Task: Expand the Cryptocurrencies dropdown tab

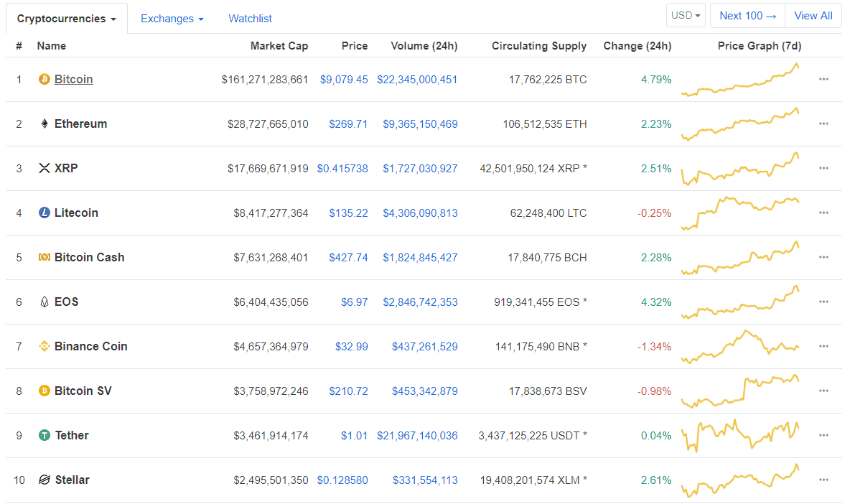Action: tap(67, 19)
